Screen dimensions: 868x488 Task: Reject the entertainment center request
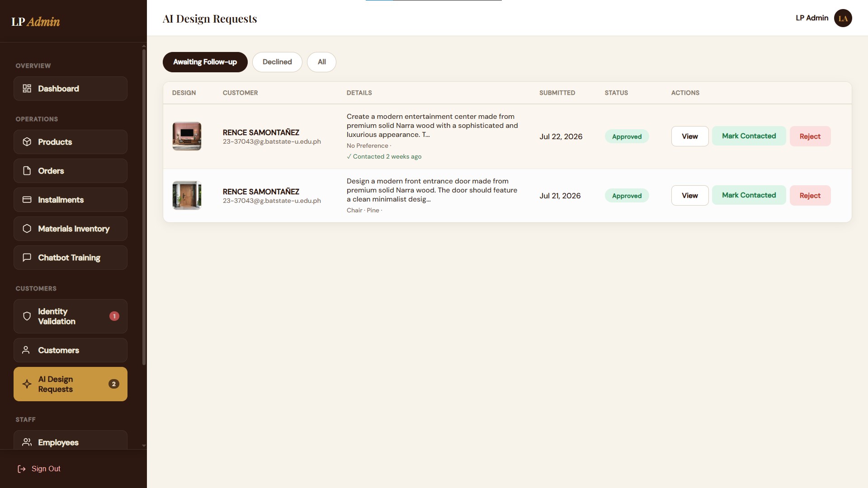tap(810, 136)
